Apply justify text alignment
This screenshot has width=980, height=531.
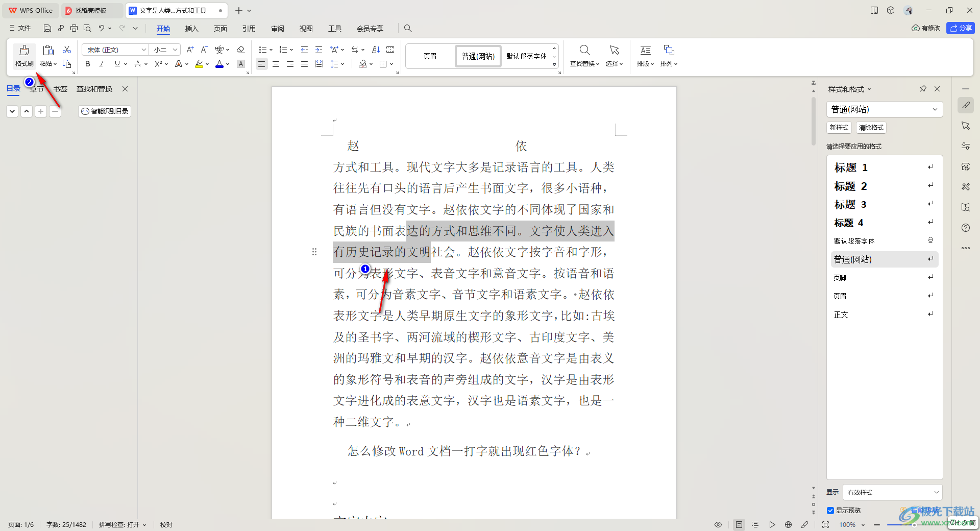[x=304, y=64]
